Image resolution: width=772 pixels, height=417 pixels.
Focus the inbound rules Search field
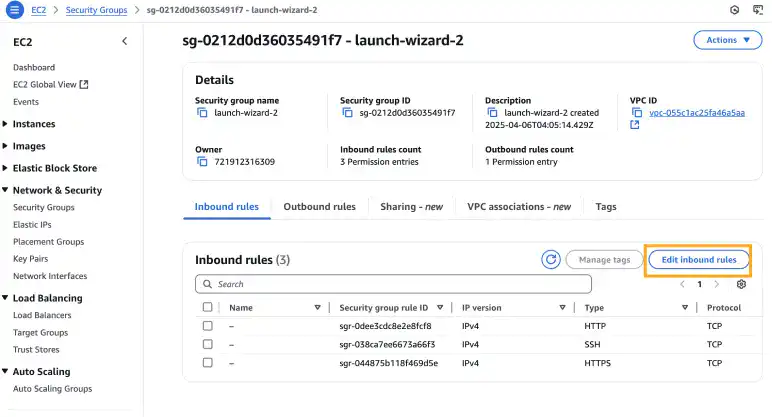(x=393, y=284)
